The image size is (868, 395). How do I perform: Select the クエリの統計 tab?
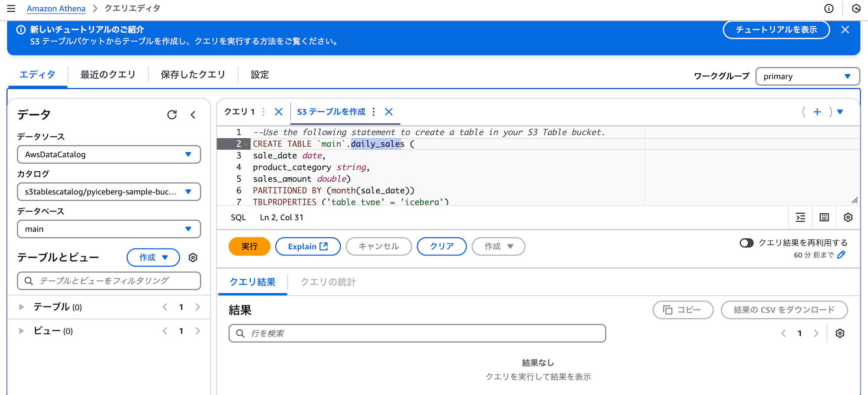[x=328, y=282]
